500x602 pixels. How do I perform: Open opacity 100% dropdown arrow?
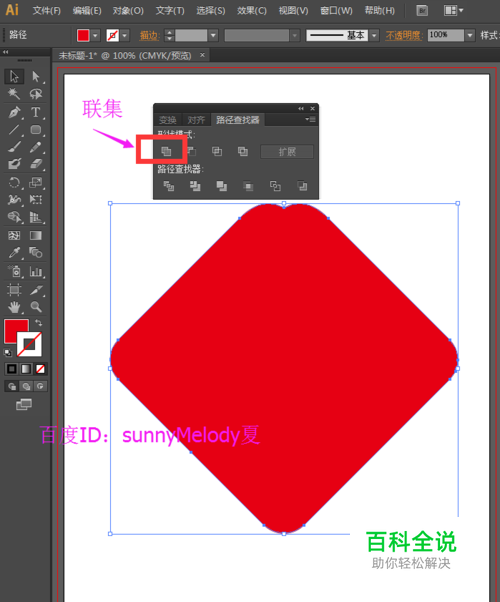(470, 36)
